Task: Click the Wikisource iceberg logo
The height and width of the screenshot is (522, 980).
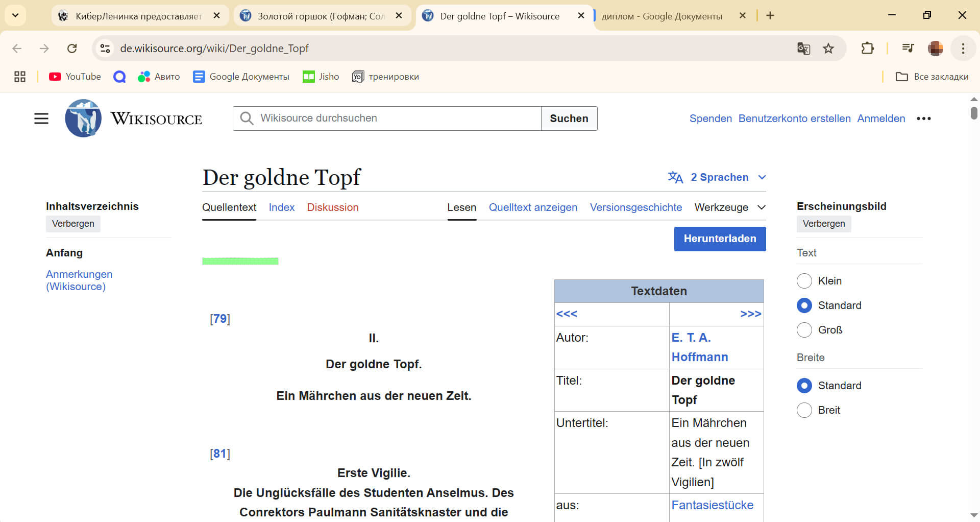Action: (x=83, y=118)
